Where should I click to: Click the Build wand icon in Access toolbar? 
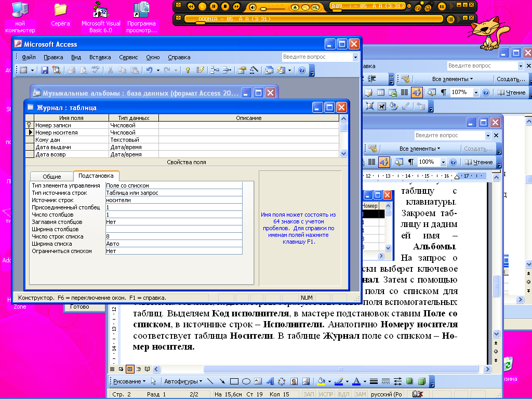[x=254, y=70]
